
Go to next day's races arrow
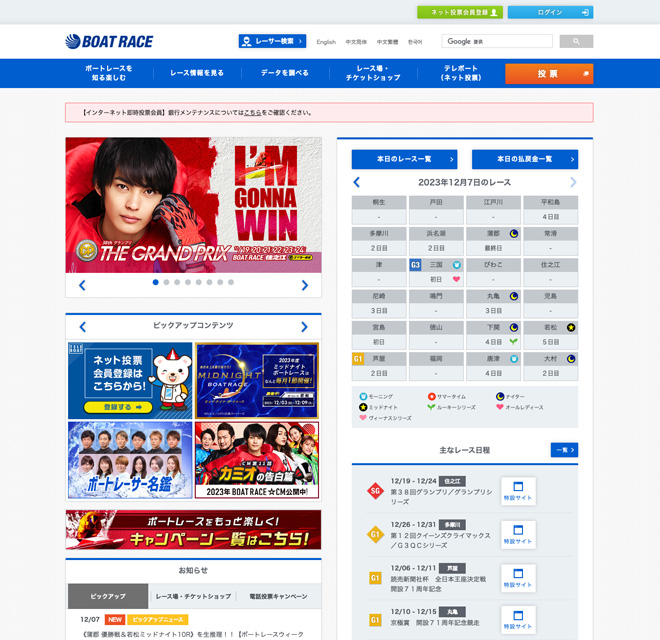[x=573, y=182]
